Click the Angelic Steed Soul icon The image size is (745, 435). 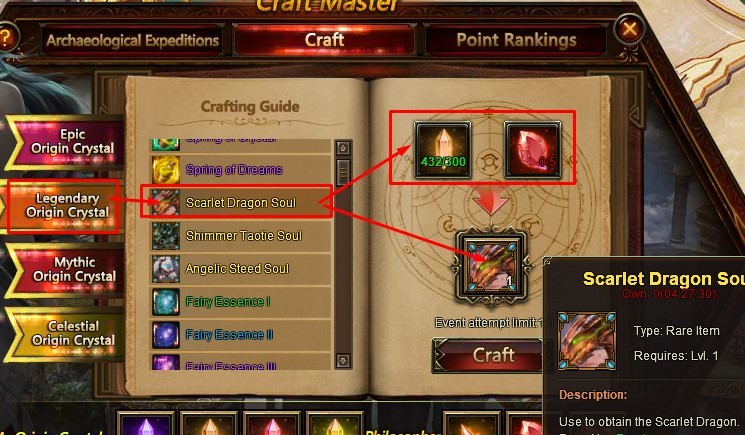pyautogui.click(x=166, y=268)
